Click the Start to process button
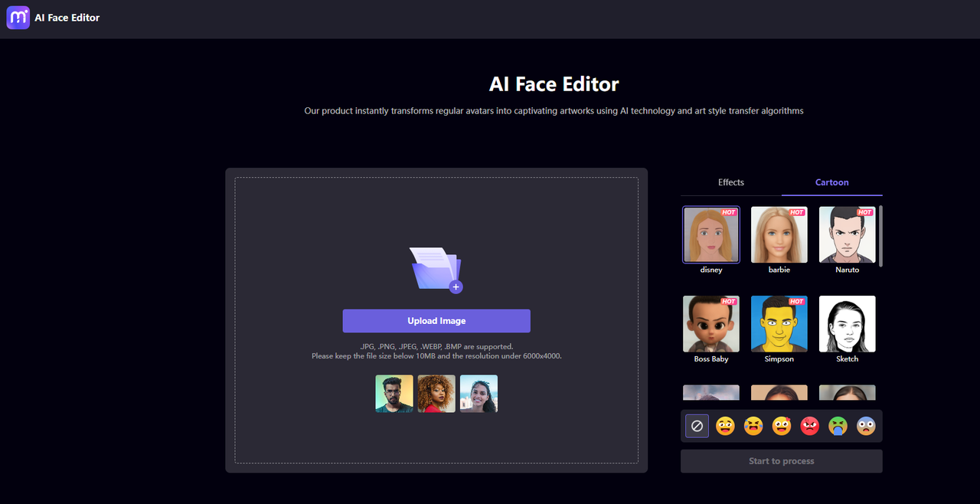The image size is (980, 504). tap(782, 461)
